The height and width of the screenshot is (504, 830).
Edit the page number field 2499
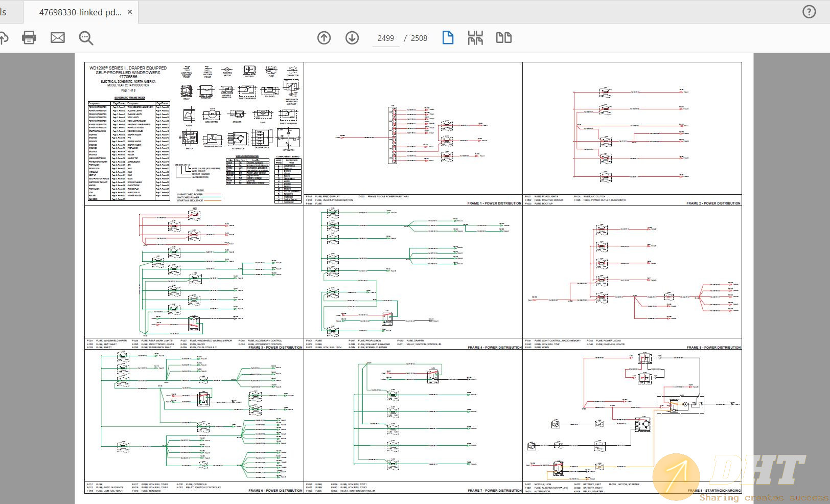386,38
